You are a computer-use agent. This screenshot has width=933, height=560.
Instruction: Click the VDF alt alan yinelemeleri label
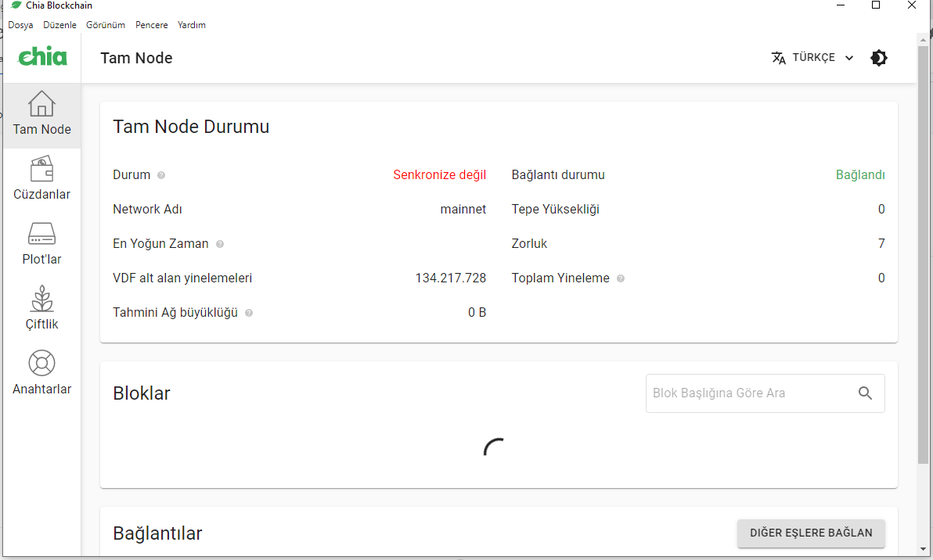click(x=182, y=278)
